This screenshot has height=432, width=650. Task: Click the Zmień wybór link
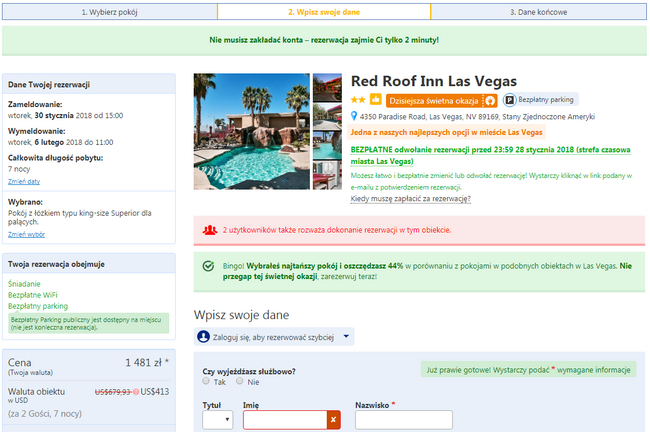27,235
